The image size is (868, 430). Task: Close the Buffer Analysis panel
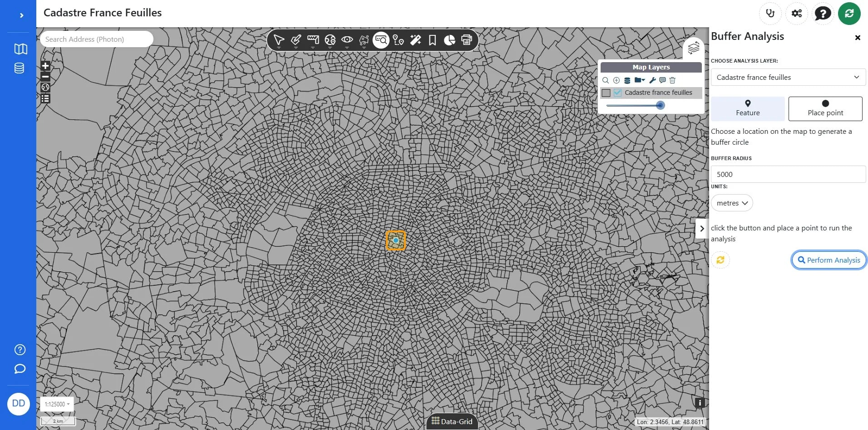click(x=858, y=38)
